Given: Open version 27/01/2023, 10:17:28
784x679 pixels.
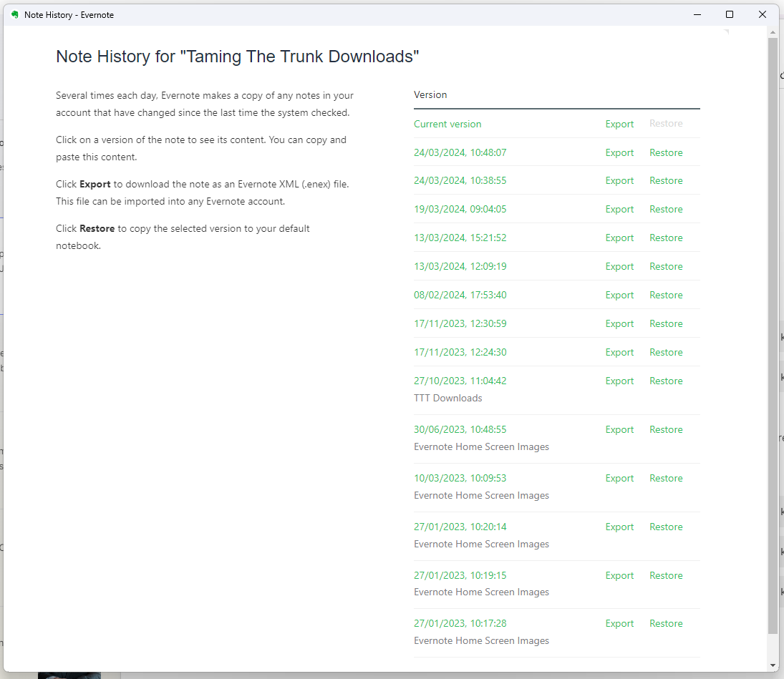Looking at the screenshot, I should tap(460, 623).
